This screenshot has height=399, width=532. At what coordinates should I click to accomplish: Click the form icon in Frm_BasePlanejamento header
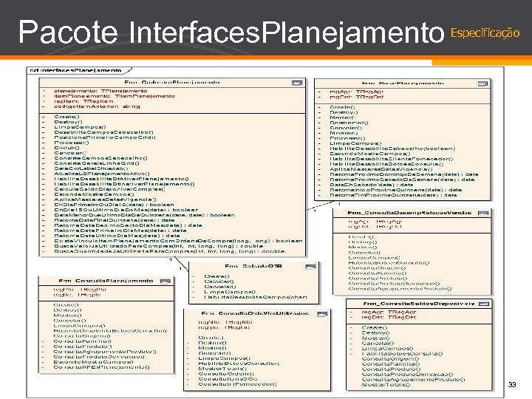point(482,83)
